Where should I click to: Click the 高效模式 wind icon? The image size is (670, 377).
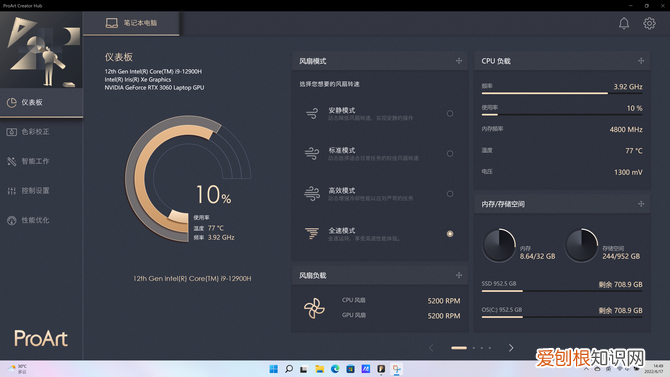[312, 194]
